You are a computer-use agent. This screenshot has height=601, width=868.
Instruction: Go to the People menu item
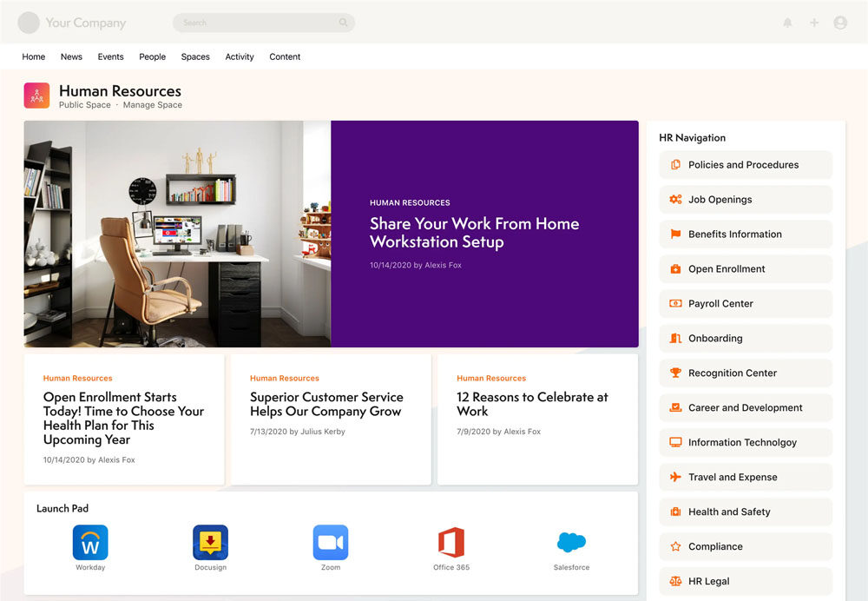click(x=152, y=56)
